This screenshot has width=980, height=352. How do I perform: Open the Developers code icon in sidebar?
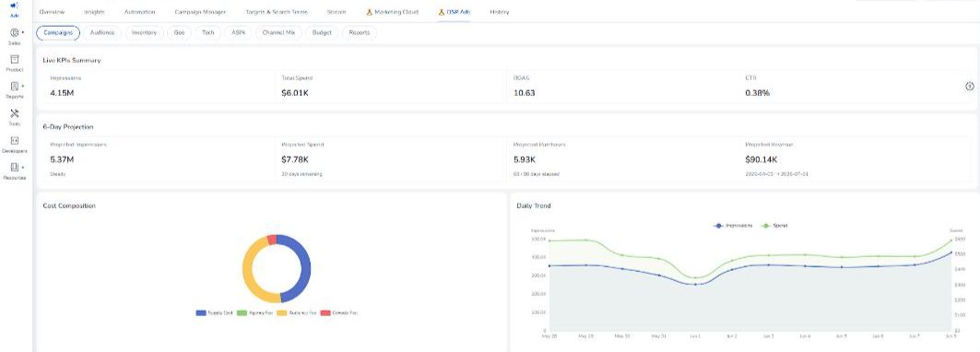pos(15,141)
